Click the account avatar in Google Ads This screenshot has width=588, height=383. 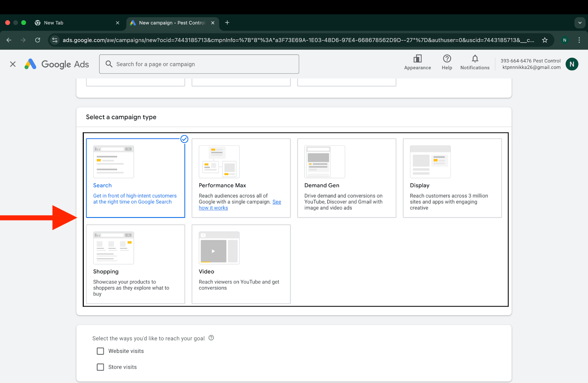click(x=571, y=64)
